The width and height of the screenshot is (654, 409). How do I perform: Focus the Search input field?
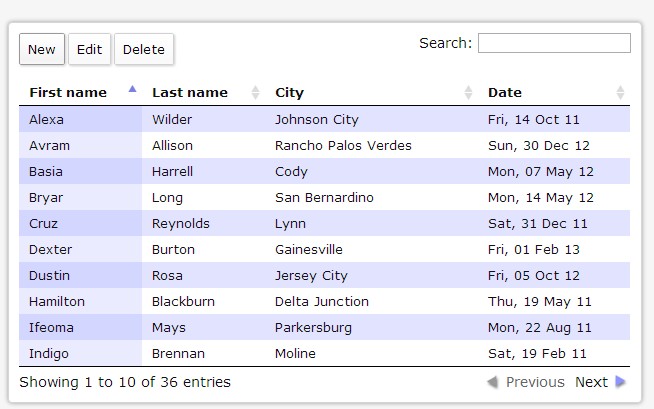(554, 43)
